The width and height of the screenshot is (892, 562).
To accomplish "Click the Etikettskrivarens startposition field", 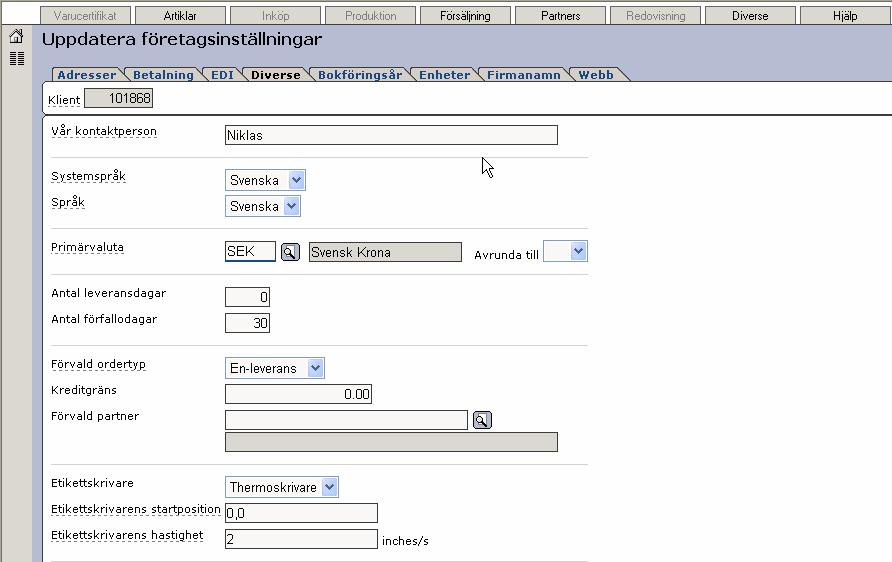I will coord(302,513).
